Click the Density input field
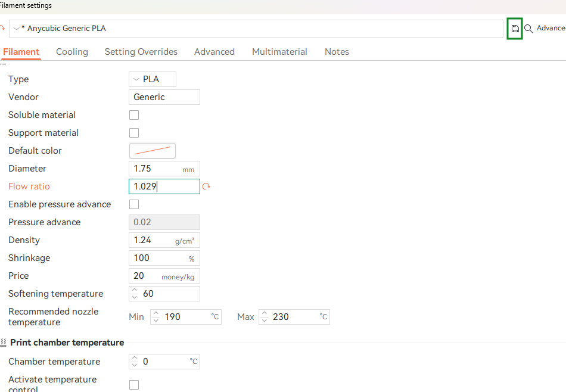The width and height of the screenshot is (566, 392). pyautogui.click(x=152, y=240)
